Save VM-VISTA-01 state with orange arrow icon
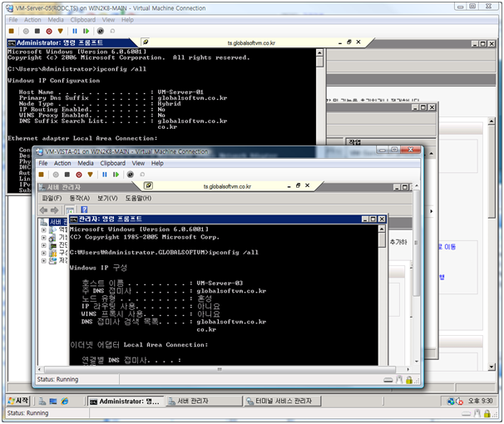The height and width of the screenshot is (424, 504). [91, 175]
